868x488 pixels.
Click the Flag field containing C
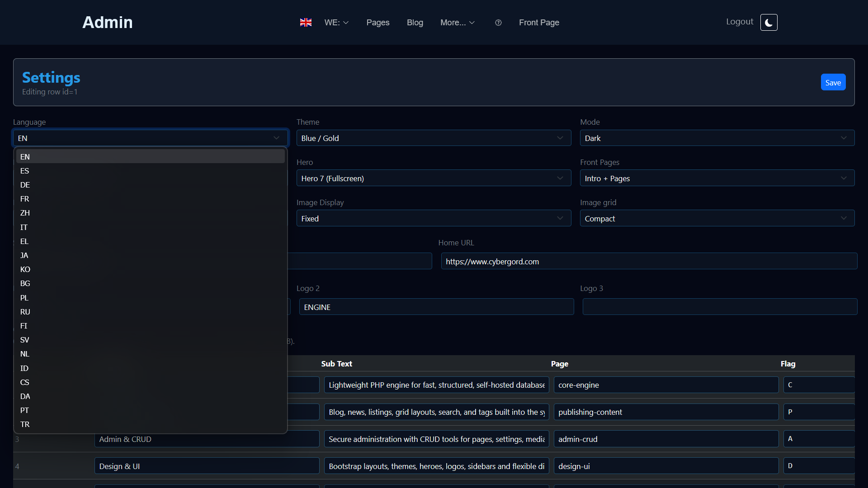click(x=819, y=385)
